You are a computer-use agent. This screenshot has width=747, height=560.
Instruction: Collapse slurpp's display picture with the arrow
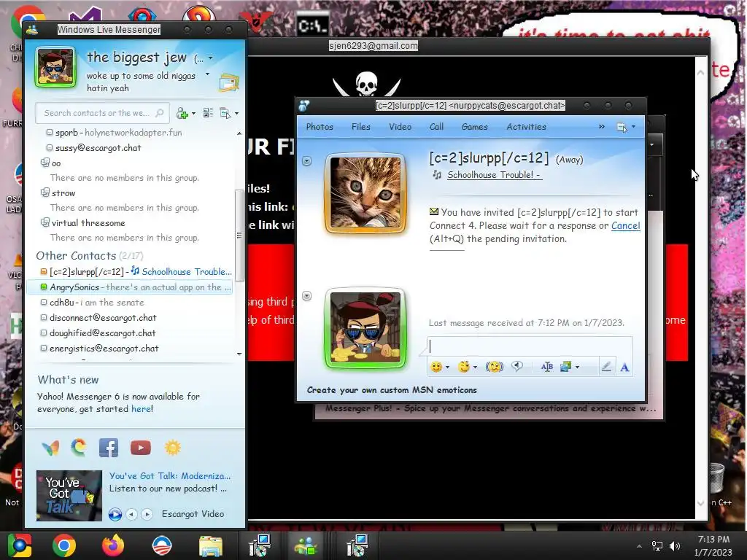pos(307,161)
